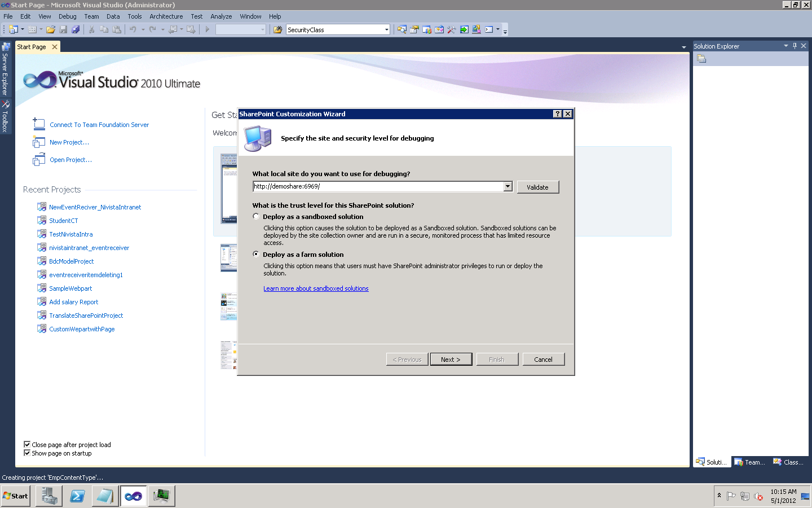
Task: Switch to the Team Explorer tab
Action: coord(750,462)
